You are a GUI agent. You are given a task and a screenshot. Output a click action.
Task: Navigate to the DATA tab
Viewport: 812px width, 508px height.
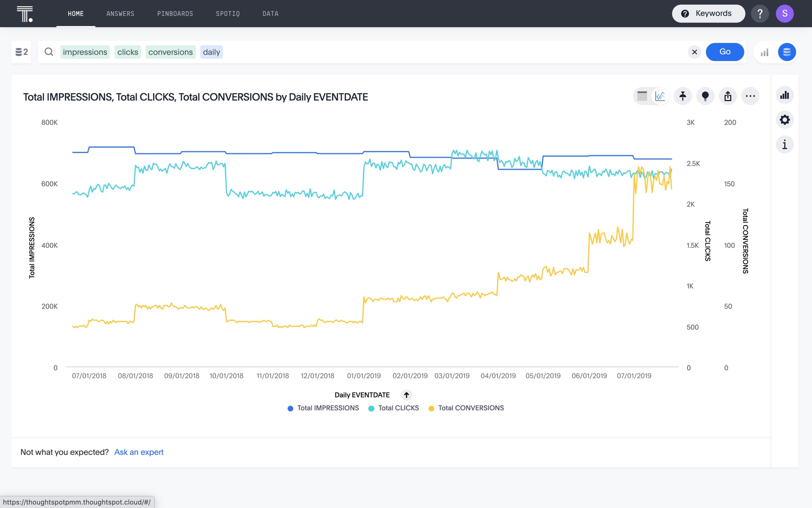(271, 14)
